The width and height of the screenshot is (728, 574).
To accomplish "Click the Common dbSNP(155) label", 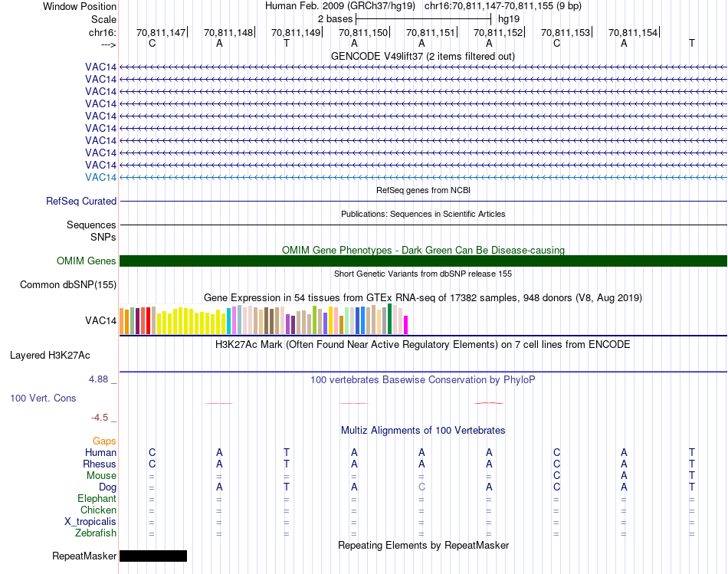I will pos(67,284).
